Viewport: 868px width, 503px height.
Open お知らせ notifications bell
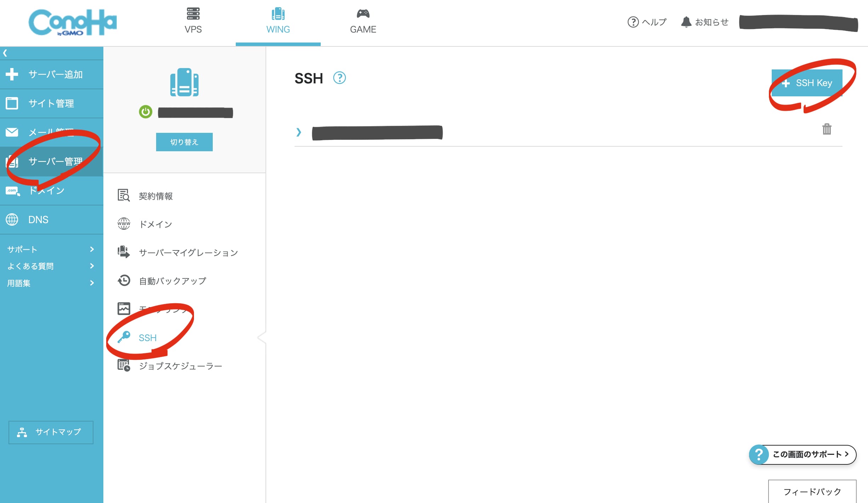pos(705,22)
